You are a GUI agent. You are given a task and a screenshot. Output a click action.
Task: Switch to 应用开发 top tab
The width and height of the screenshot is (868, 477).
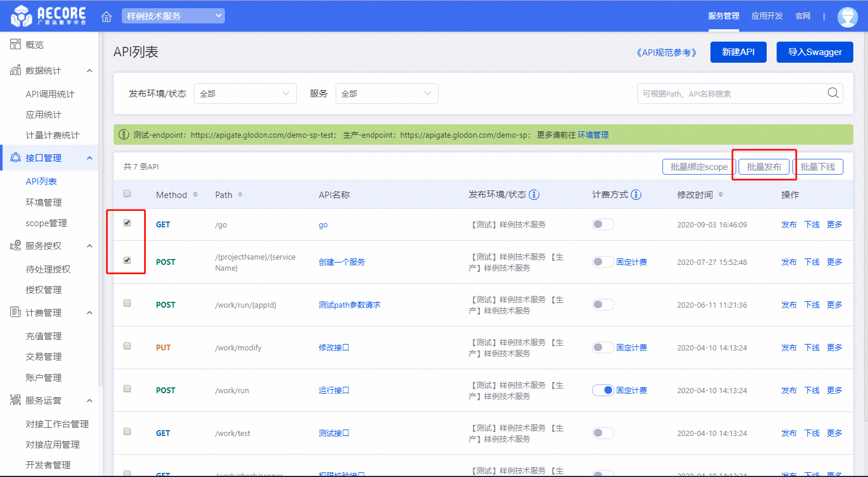click(x=767, y=16)
